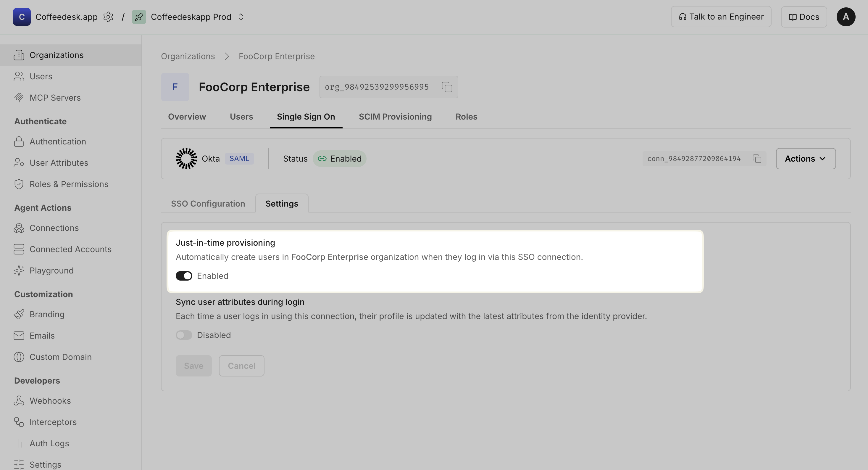Open the Playground sidebar item
868x470 pixels.
tap(51, 271)
